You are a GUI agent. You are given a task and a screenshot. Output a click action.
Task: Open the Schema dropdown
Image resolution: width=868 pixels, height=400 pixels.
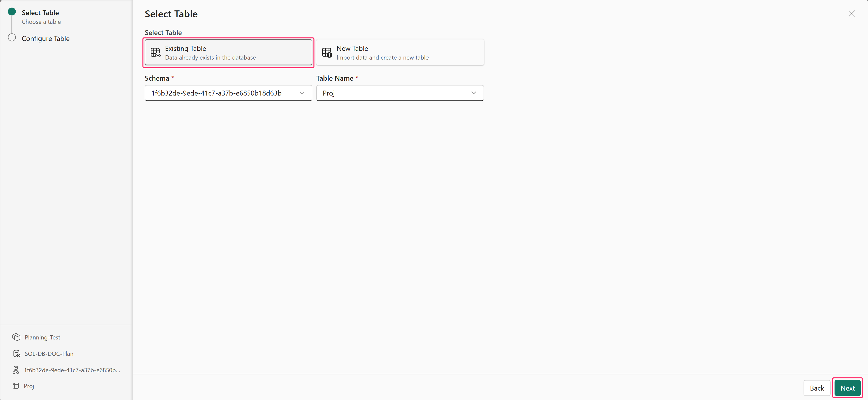pyautogui.click(x=228, y=93)
